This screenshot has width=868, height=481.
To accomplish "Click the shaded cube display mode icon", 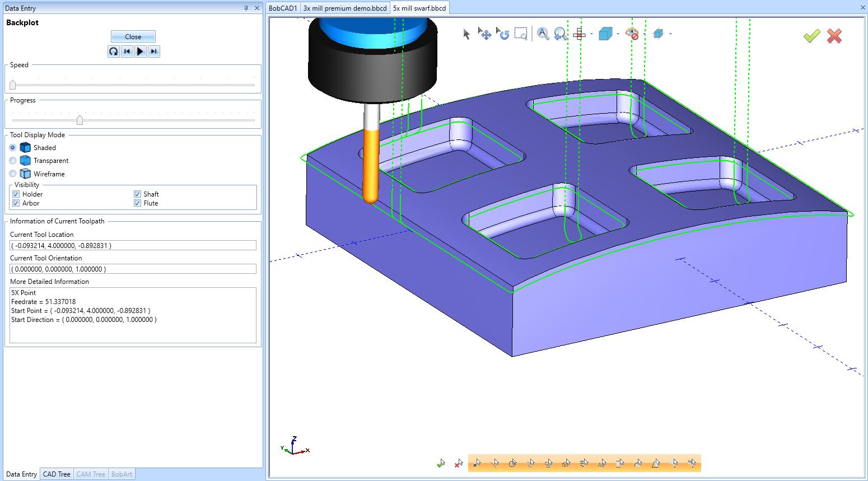I will [605, 34].
